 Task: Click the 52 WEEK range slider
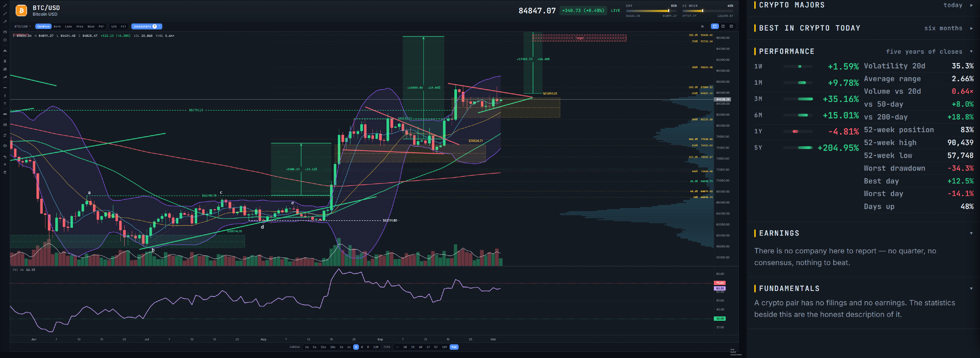click(708, 11)
